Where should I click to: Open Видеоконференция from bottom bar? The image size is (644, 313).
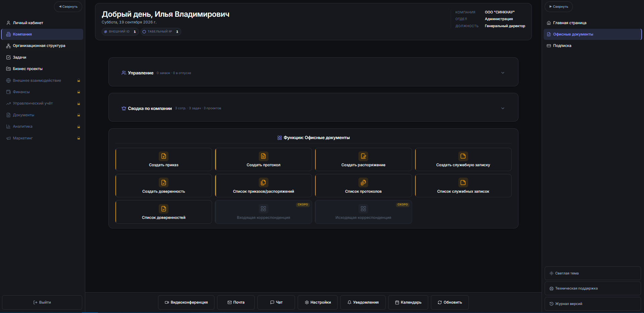coord(186,302)
